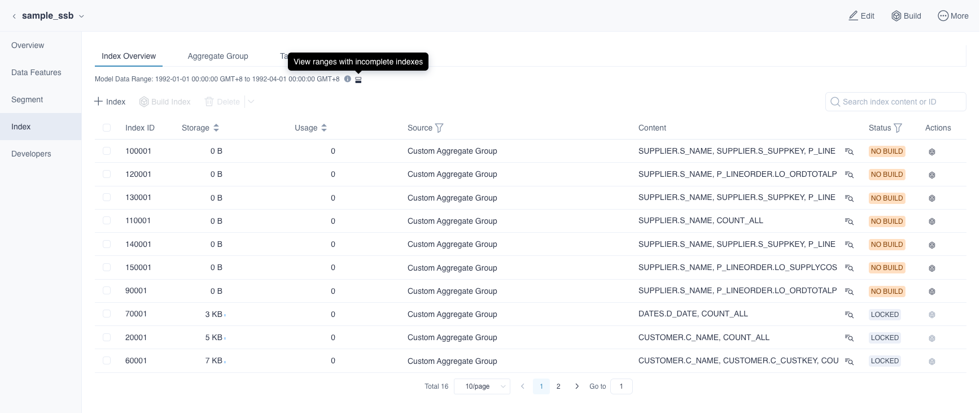Tick the select-all checkbox in header
The image size is (980, 413).
pyautogui.click(x=107, y=128)
